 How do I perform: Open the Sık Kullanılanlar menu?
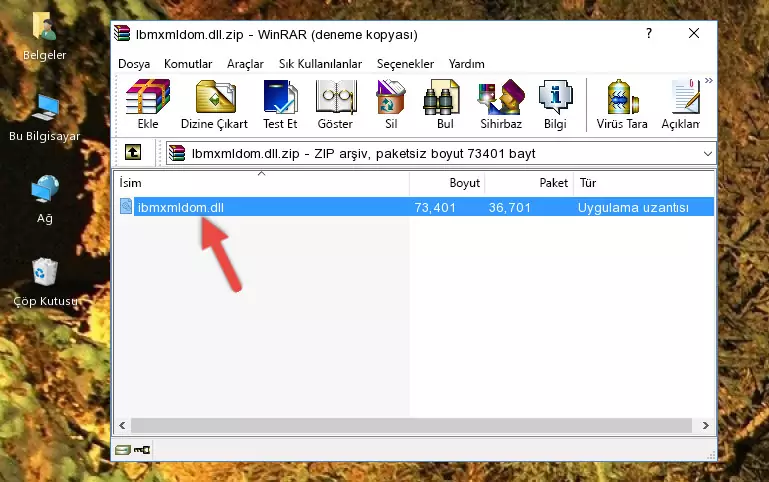point(320,64)
